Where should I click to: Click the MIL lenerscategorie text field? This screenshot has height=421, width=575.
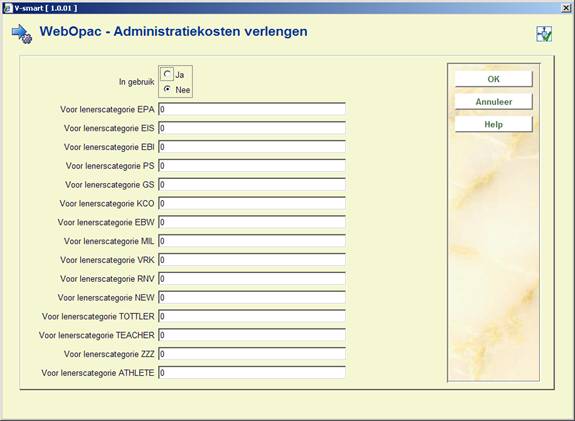pyautogui.click(x=252, y=241)
